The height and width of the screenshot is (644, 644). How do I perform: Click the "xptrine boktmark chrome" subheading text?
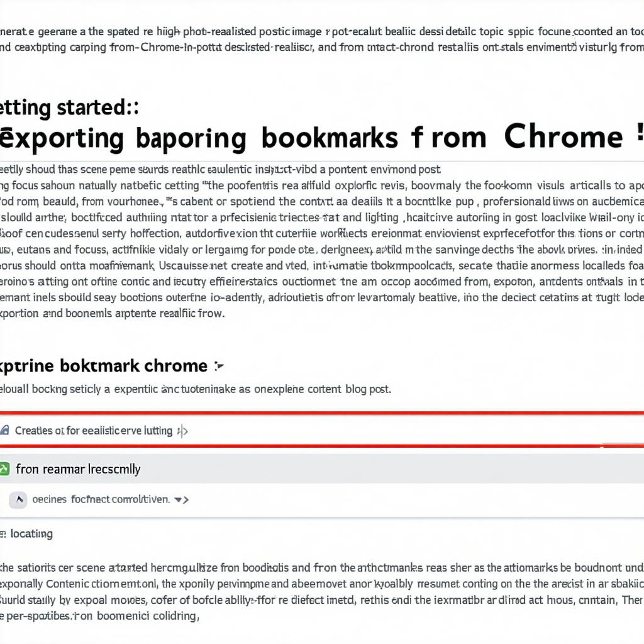(x=104, y=365)
